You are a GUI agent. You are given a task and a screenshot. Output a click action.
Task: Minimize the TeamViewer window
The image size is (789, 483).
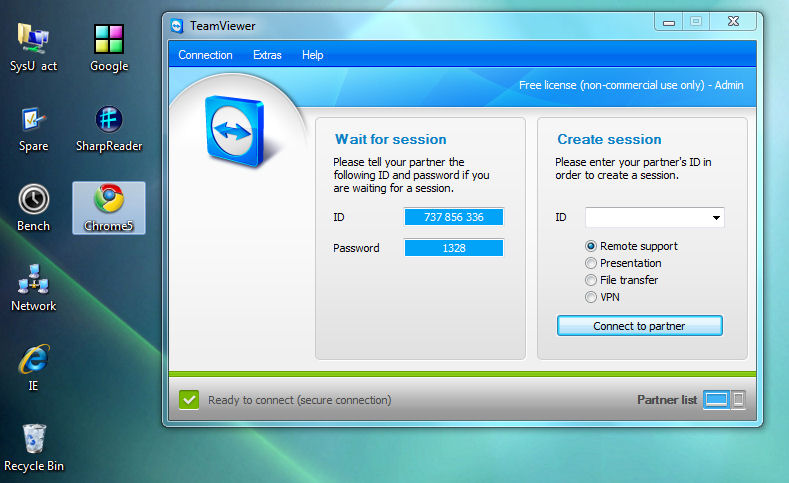(669, 22)
